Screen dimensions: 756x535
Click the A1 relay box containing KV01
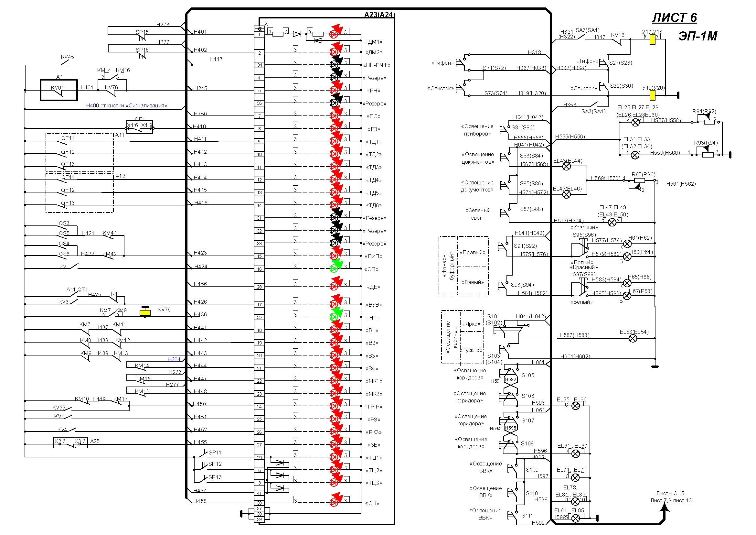(x=59, y=90)
